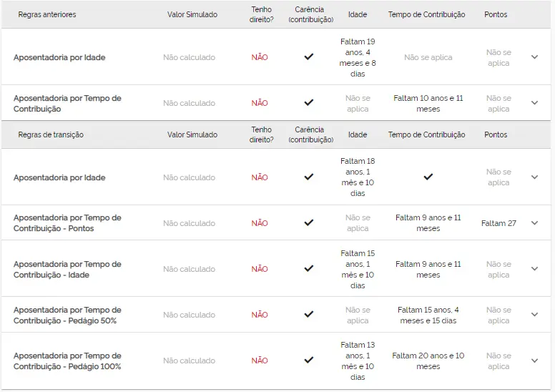
Task: Click NÃO status in Pedágio 50% row
Action: 260,315
